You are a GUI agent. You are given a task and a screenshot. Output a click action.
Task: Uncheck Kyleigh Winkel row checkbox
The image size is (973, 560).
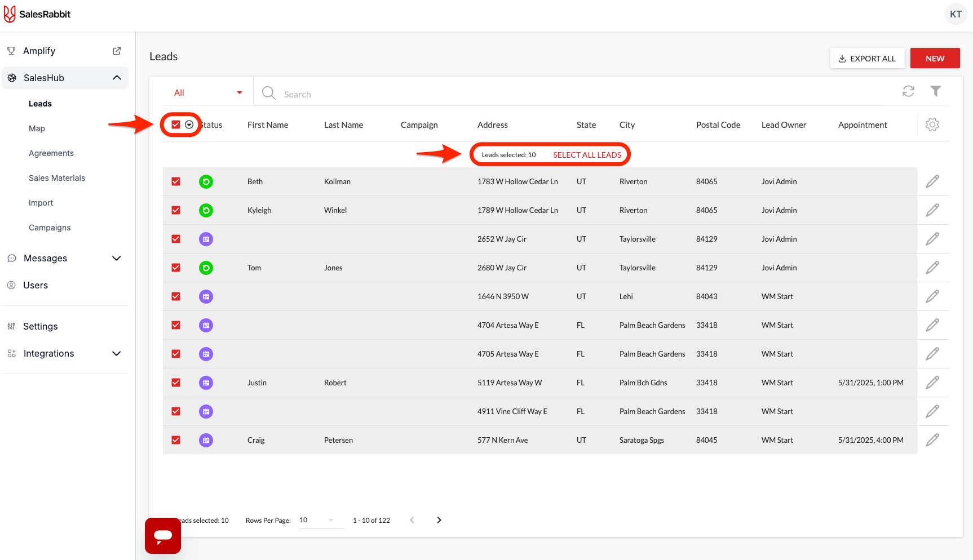tap(176, 210)
